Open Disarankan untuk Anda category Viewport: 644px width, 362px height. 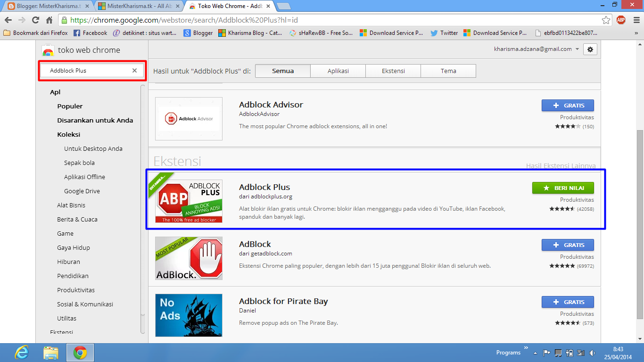coord(95,120)
